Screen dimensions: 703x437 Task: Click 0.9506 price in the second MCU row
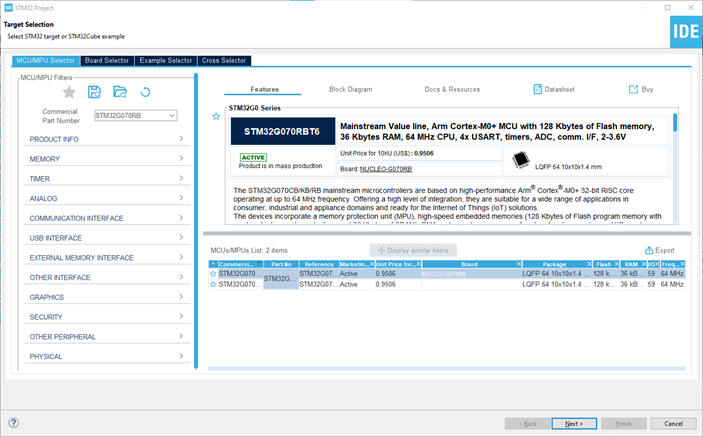pyautogui.click(x=386, y=284)
